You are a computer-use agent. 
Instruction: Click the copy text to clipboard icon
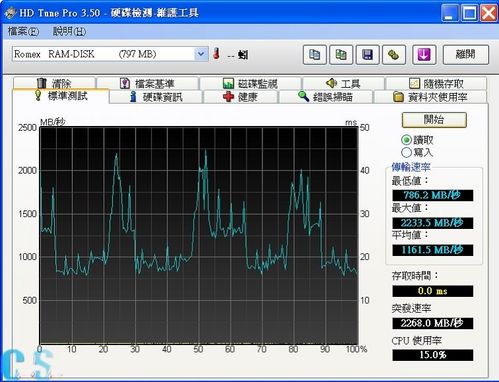314,54
